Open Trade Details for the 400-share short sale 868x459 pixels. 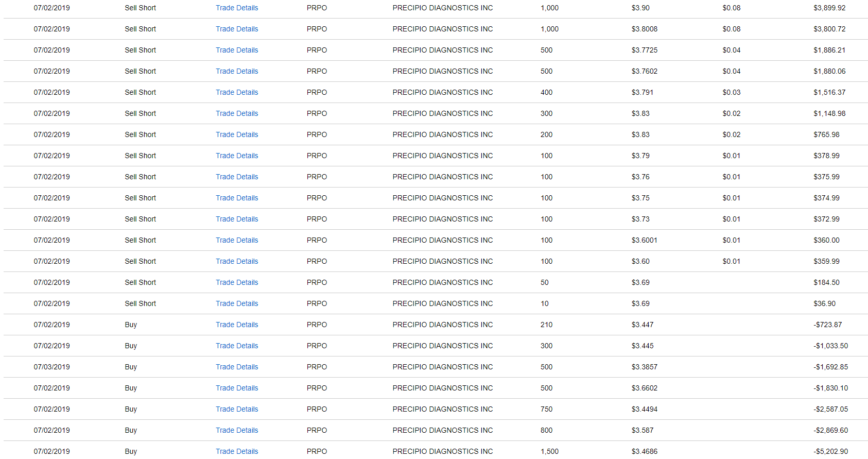click(237, 92)
